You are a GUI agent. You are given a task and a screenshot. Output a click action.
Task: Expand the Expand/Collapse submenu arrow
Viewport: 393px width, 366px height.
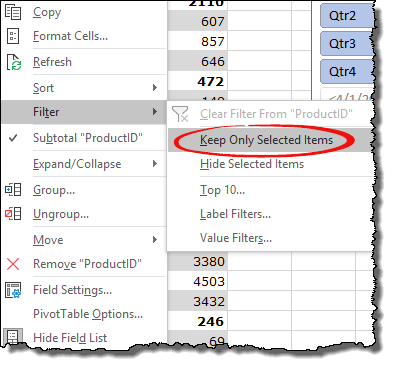click(x=155, y=164)
